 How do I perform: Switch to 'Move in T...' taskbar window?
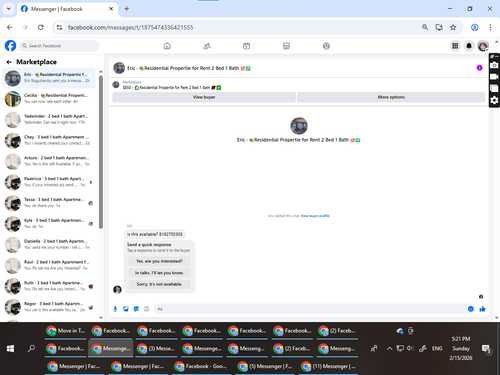(x=66, y=331)
